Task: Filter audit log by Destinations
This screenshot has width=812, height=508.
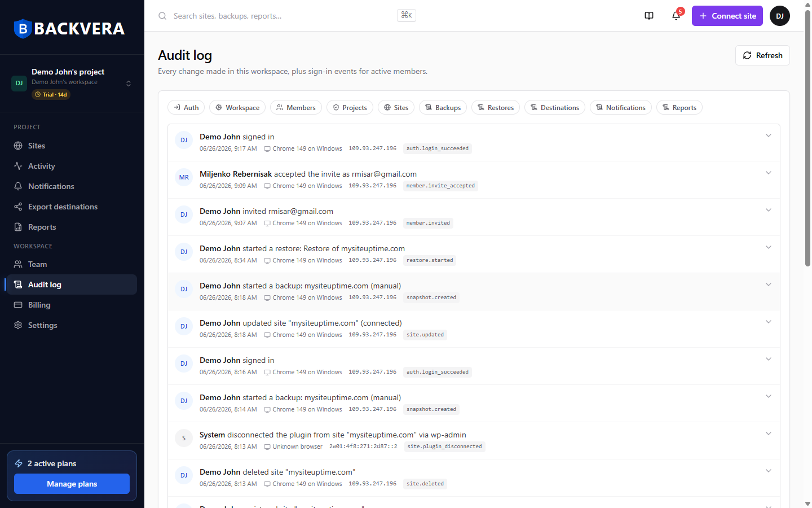Action: click(555, 107)
